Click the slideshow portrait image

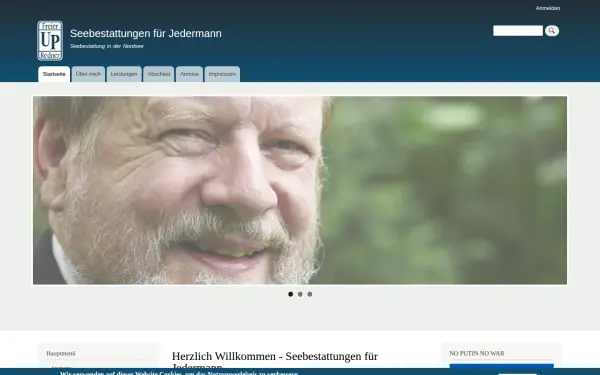(300, 190)
